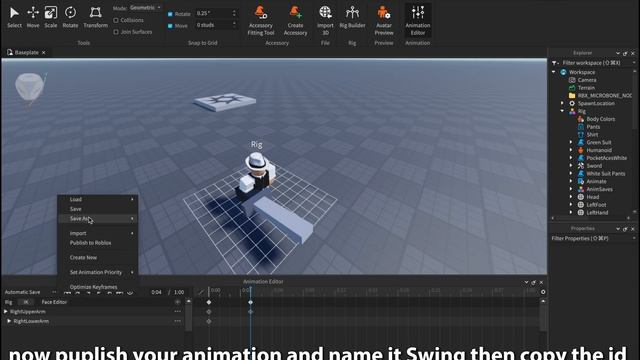Viewport: 640px width, 360px height.
Task: Click the Explorer filter funnel icon
Action: (555, 63)
